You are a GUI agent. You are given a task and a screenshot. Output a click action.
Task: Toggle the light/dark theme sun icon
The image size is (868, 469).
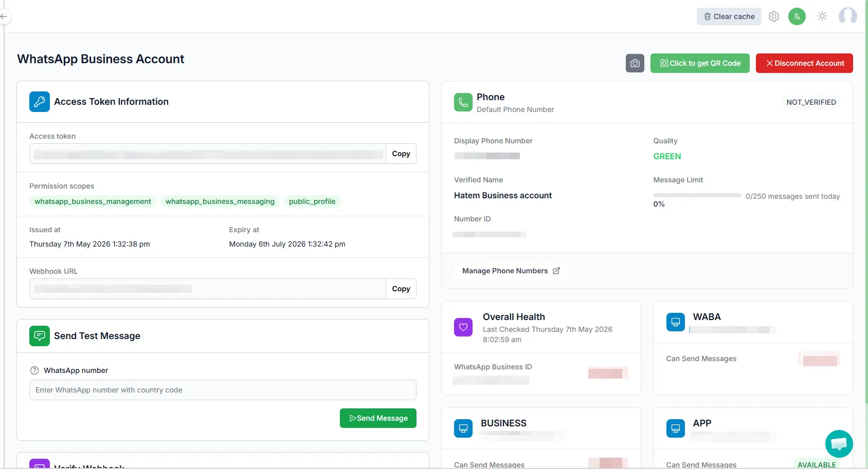coord(822,16)
